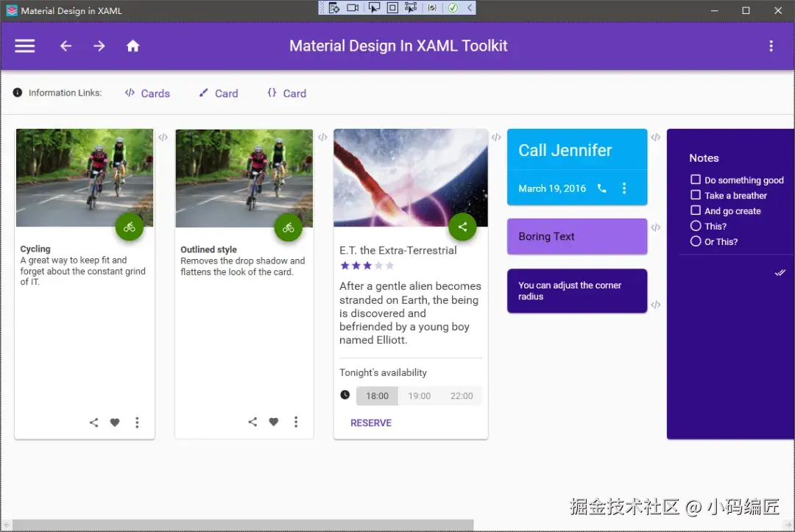The width and height of the screenshot is (795, 532).
Task: Open the three-dot menu on Call Jennifer card
Action: coord(624,188)
